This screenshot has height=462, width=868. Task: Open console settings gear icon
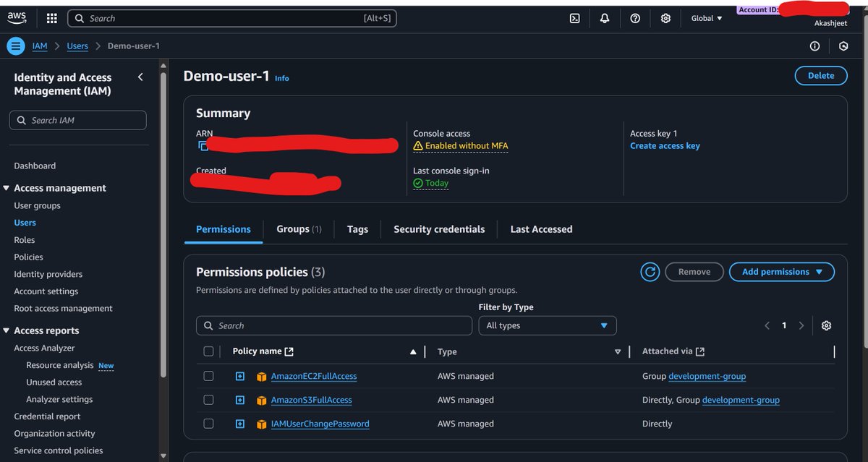[x=665, y=19]
